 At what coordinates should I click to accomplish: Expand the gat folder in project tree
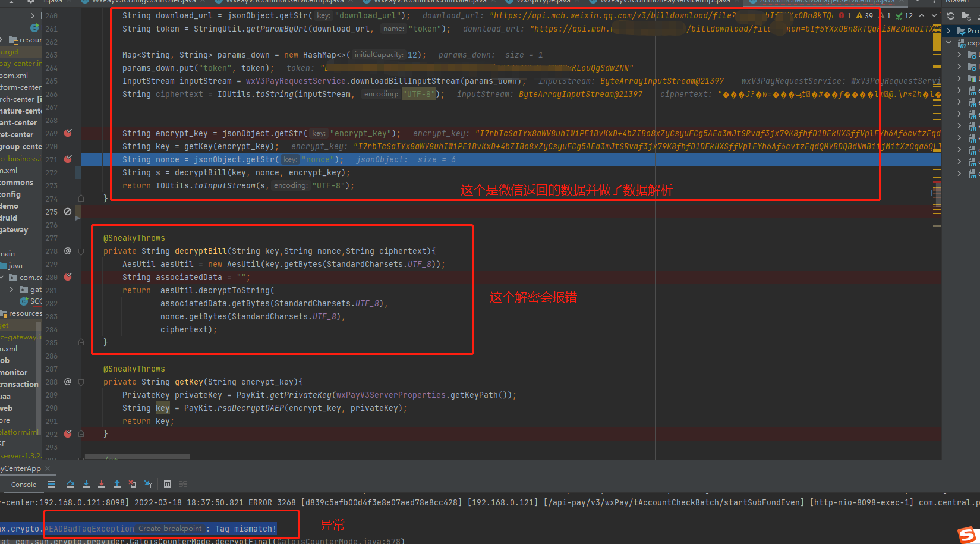pyautogui.click(x=11, y=290)
